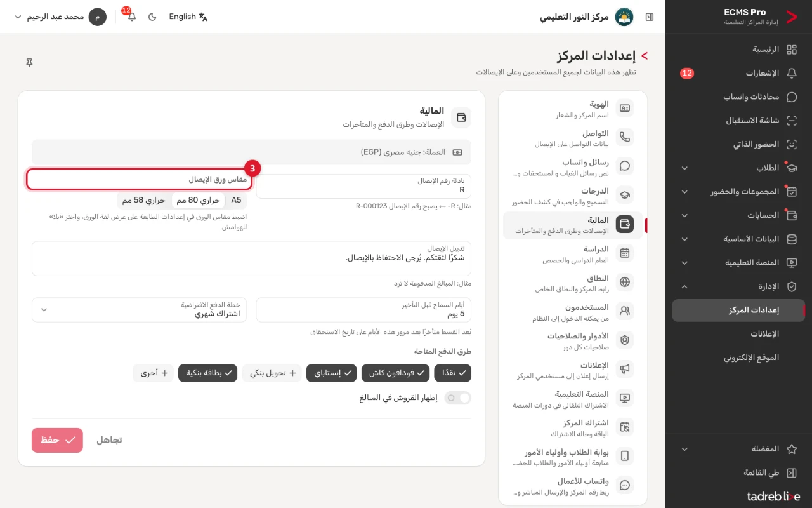Deselect إنستاباي payment method
Viewport: 812px width, 508px height.
[331, 373]
